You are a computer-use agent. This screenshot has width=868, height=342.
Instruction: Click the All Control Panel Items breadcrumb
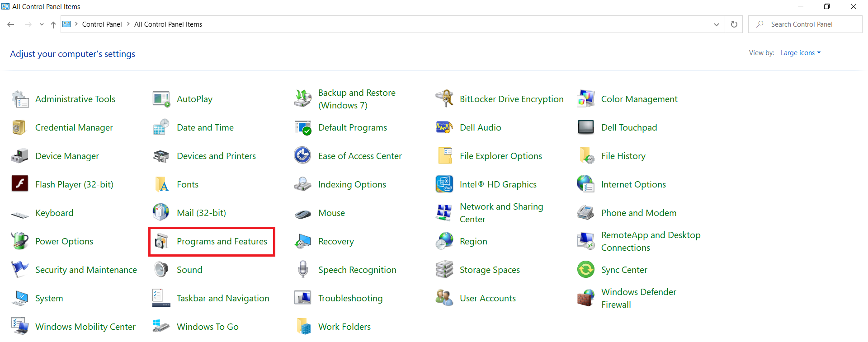pyautogui.click(x=168, y=24)
